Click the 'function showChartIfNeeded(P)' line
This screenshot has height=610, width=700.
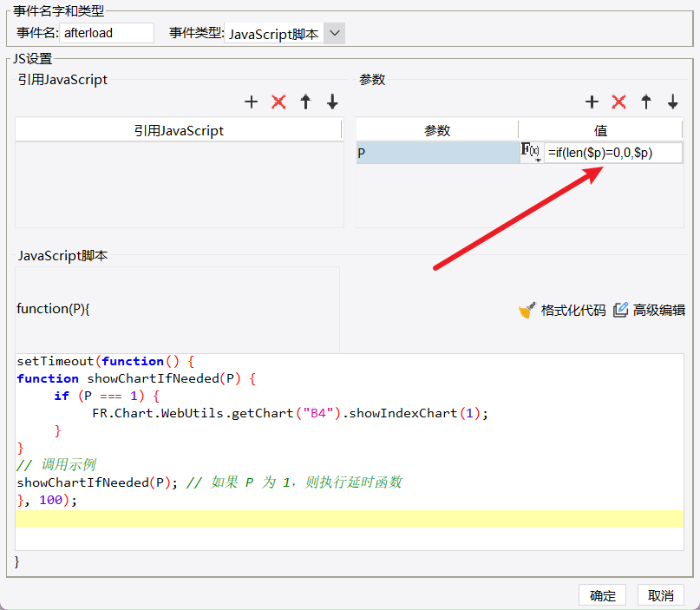click(136, 378)
